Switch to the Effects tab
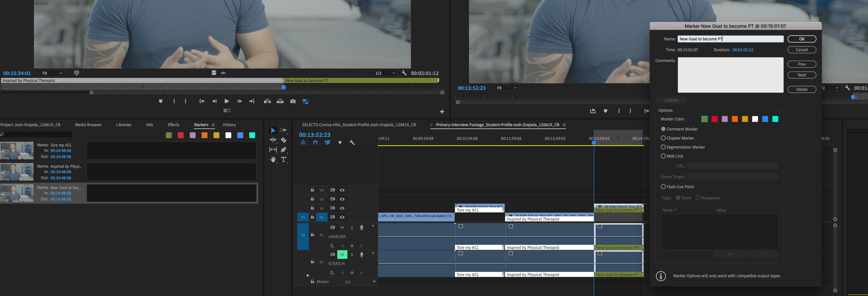The height and width of the screenshot is (296, 868). 173,125
